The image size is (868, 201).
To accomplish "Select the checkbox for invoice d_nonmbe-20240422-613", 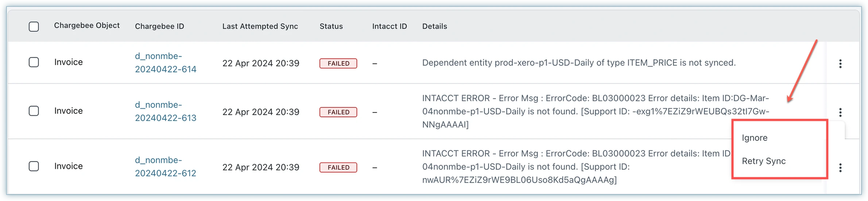I will point(34,111).
